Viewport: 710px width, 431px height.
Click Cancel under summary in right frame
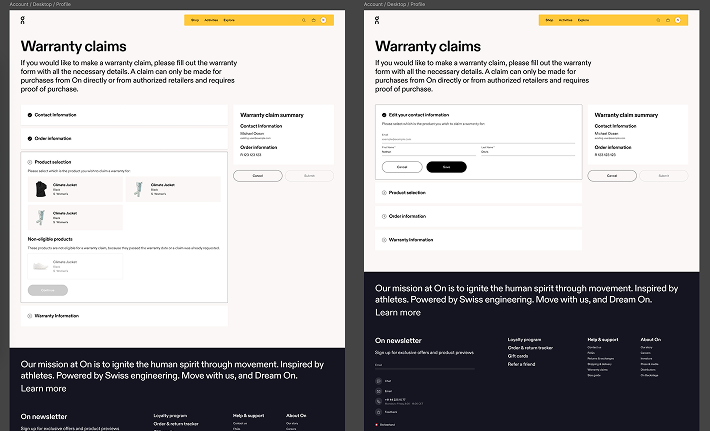point(612,176)
